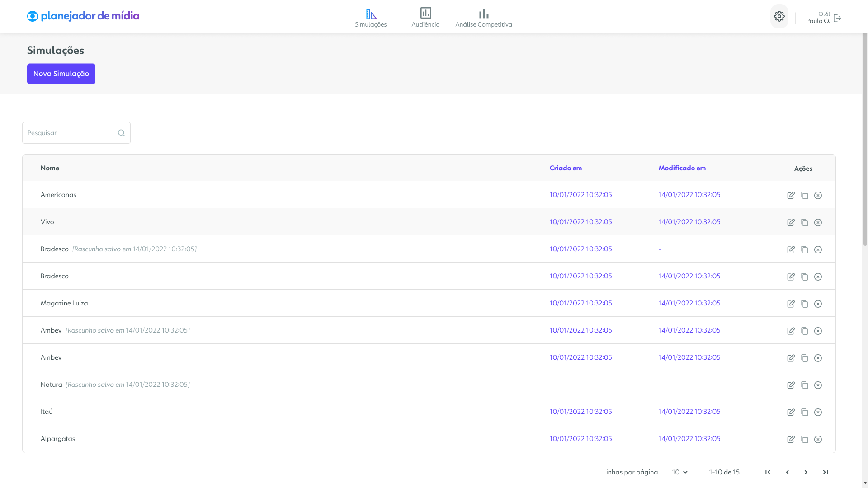868x488 pixels.
Task: Duplicate the Vivo simulation via copy icon
Action: (804, 222)
